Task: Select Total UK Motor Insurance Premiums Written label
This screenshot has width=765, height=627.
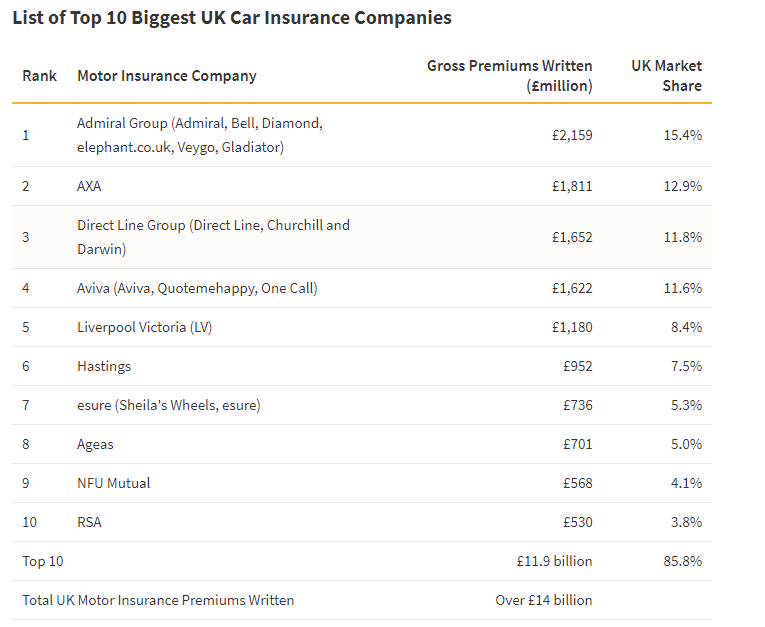Action: (x=158, y=601)
